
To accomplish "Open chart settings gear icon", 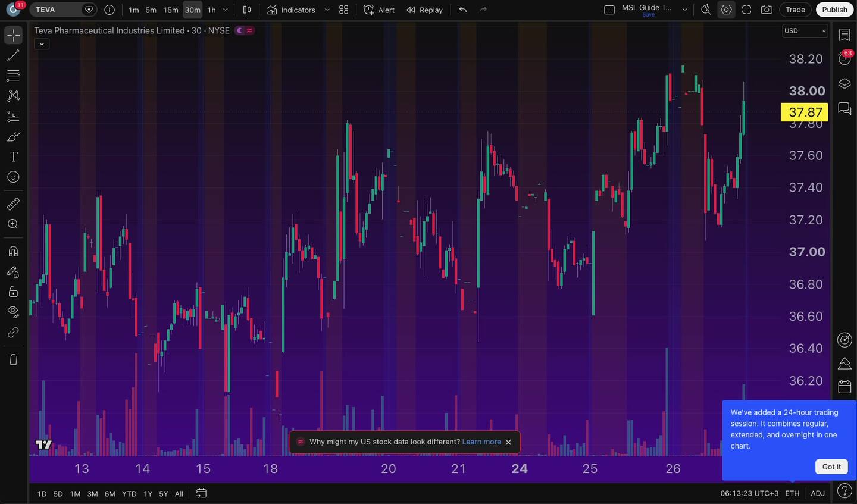I will (726, 10).
